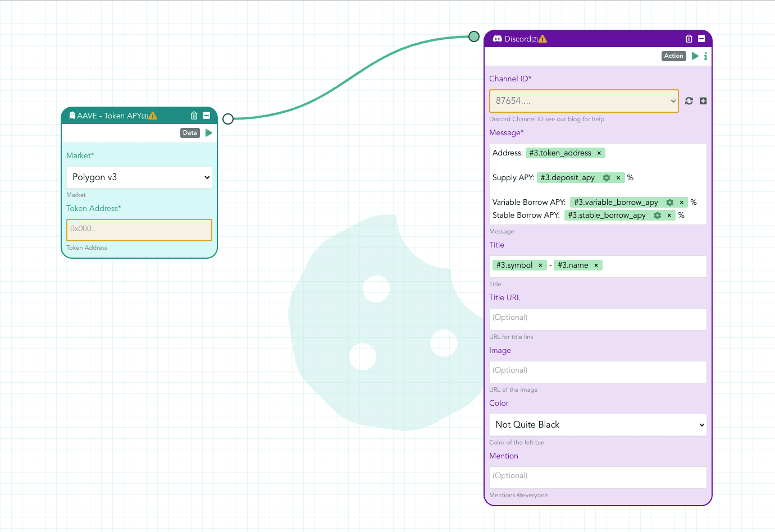Remove the #3.stable_borrow_apy tag
The height and width of the screenshot is (532, 775).
coord(669,215)
